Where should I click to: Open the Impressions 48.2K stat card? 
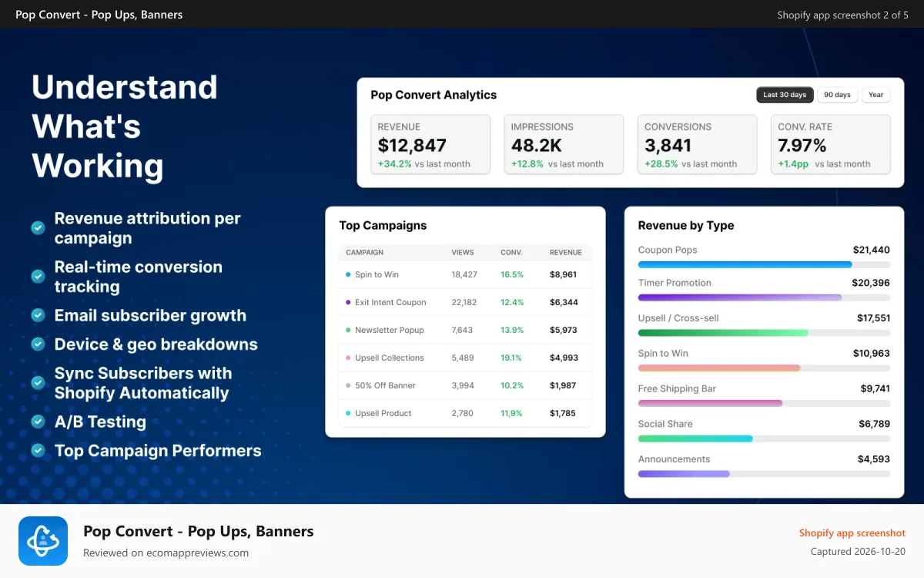[x=564, y=145]
